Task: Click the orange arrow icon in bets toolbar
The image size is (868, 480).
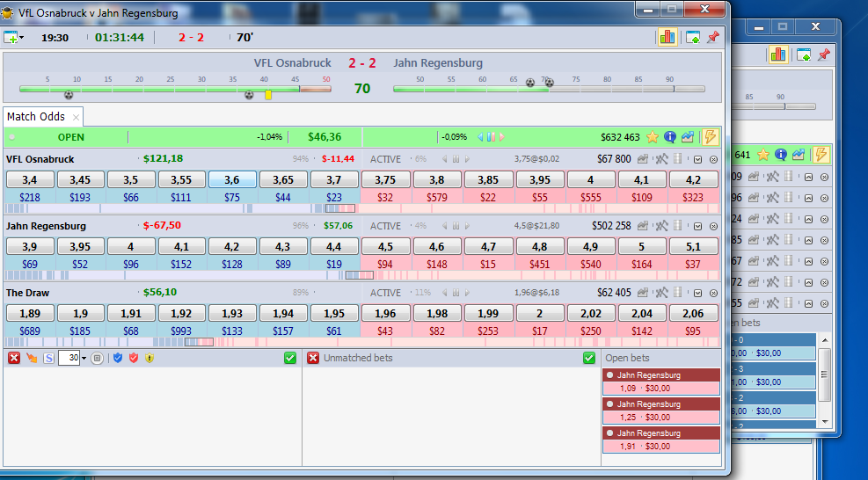Action: coord(32,358)
